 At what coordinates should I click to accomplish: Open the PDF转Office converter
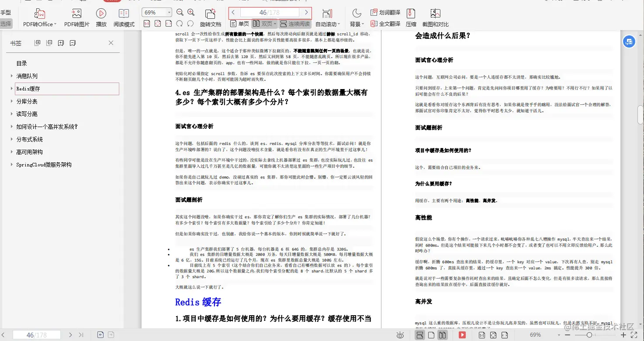click(x=39, y=18)
